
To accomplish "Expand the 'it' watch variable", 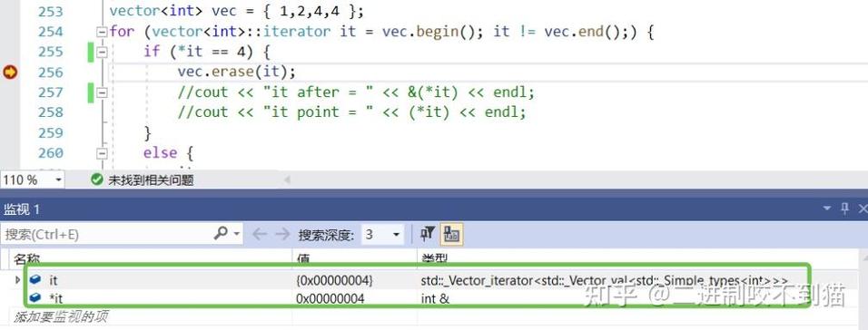I will coord(18,280).
